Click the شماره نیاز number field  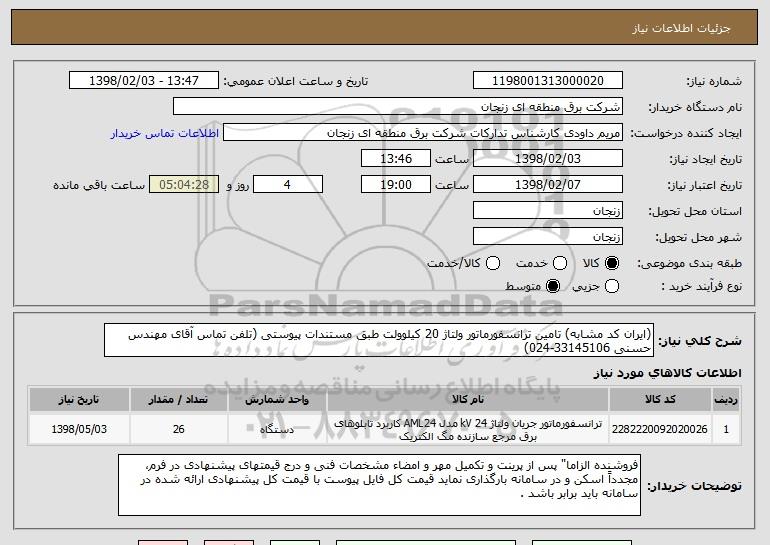pyautogui.click(x=548, y=81)
